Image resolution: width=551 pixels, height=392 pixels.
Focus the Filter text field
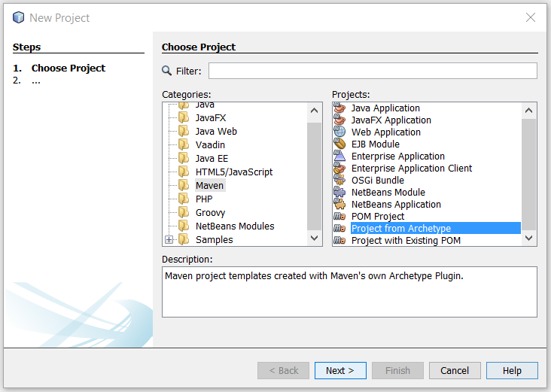[373, 71]
